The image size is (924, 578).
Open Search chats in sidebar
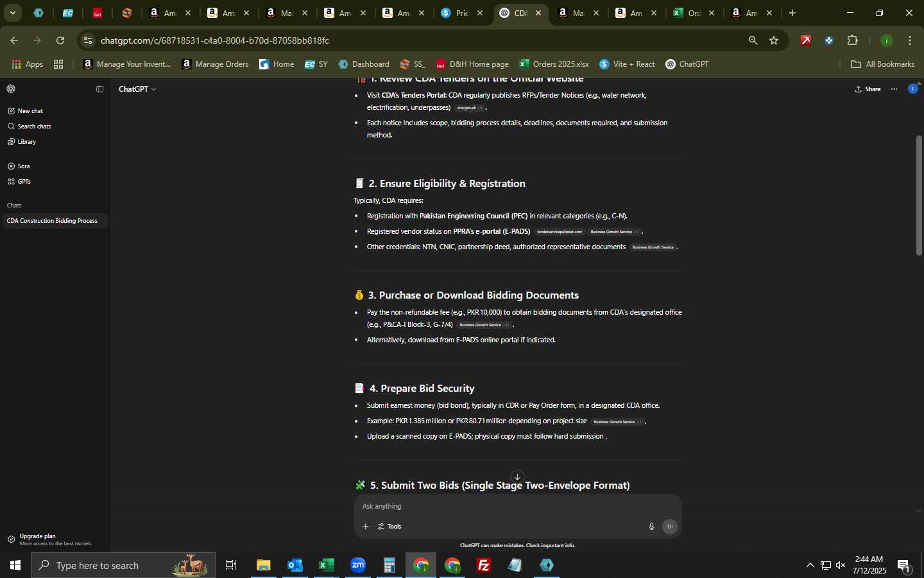30,127
